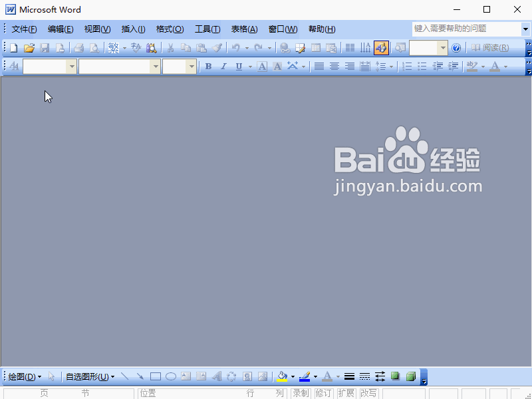Open the Undo history dropdown arrow
The height and width of the screenshot is (399, 532).
tap(247, 48)
